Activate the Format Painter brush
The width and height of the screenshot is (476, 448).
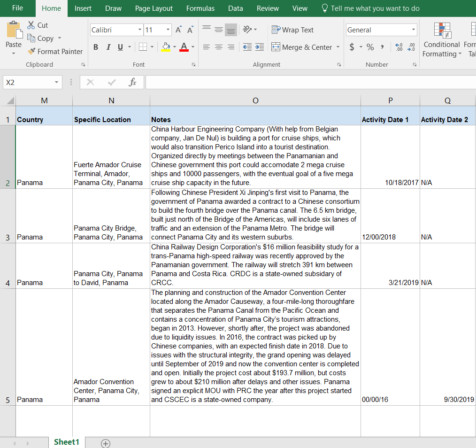click(31, 51)
